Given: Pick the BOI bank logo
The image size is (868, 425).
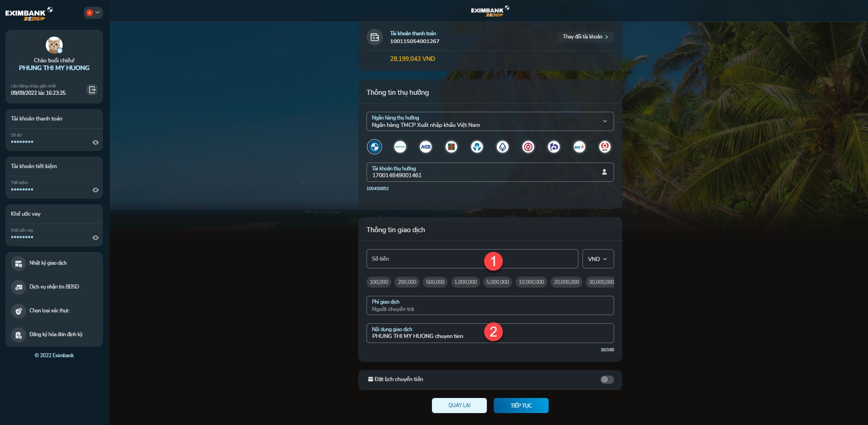Looking at the screenshot, I should 579,147.
